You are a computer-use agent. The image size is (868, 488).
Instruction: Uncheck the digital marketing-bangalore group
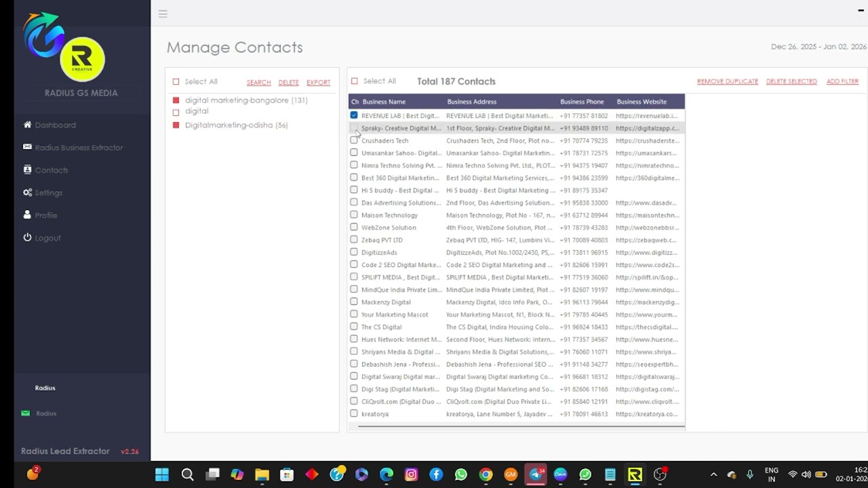176,100
